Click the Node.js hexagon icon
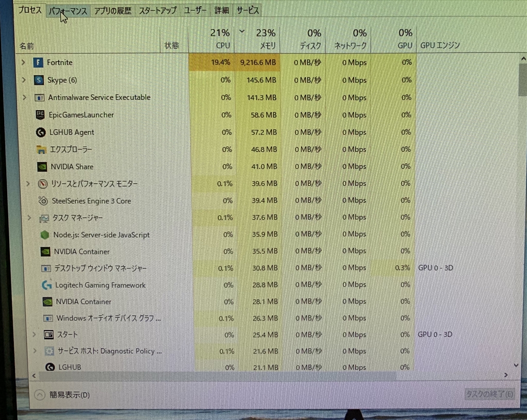The height and width of the screenshot is (420, 527). (x=45, y=235)
